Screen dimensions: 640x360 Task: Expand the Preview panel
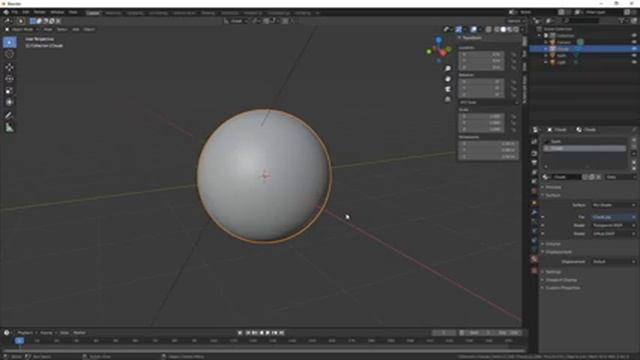click(x=553, y=187)
